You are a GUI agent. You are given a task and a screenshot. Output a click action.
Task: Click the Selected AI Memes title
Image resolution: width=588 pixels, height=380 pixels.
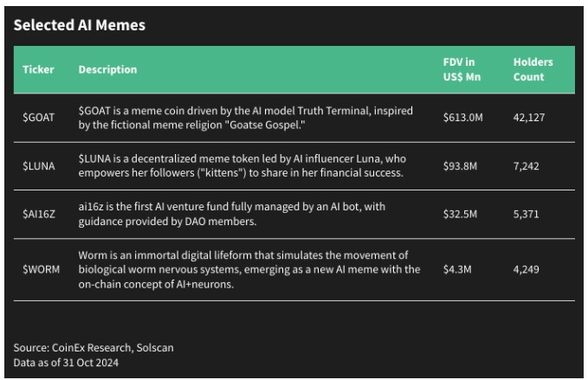click(80, 25)
